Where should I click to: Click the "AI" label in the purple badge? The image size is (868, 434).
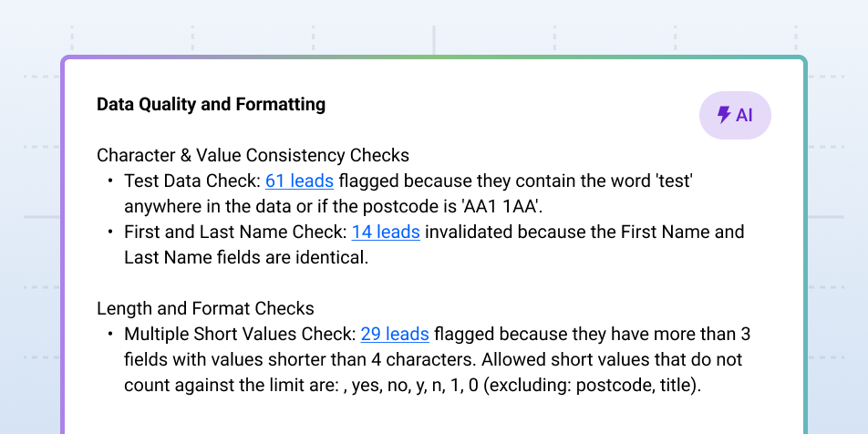[744, 115]
